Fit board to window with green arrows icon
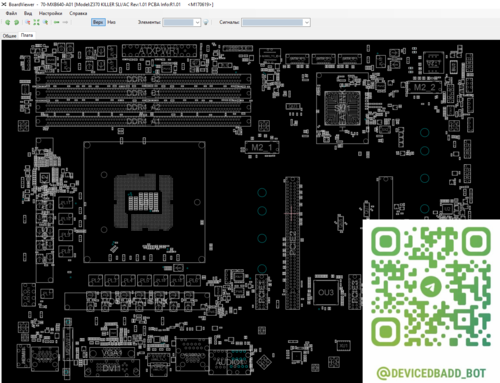500x383 pixels. click(36, 22)
